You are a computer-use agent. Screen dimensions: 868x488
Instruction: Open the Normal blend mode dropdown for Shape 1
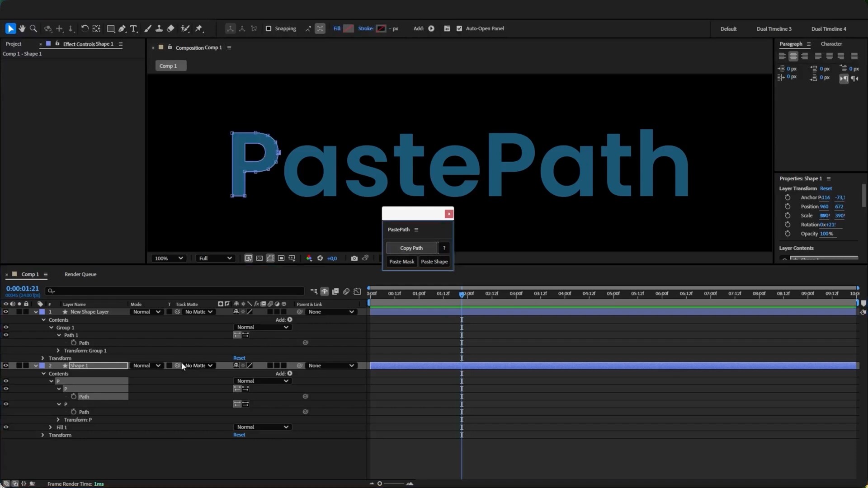point(146,365)
